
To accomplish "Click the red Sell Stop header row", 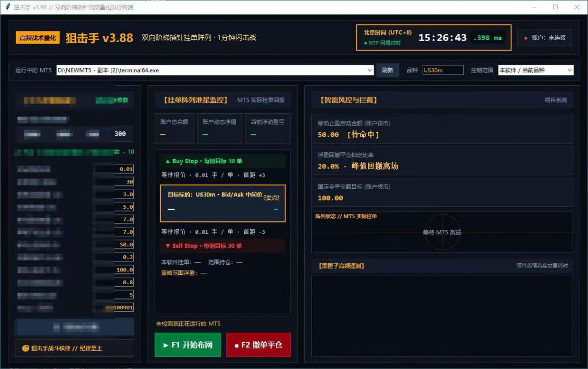I will (x=222, y=246).
